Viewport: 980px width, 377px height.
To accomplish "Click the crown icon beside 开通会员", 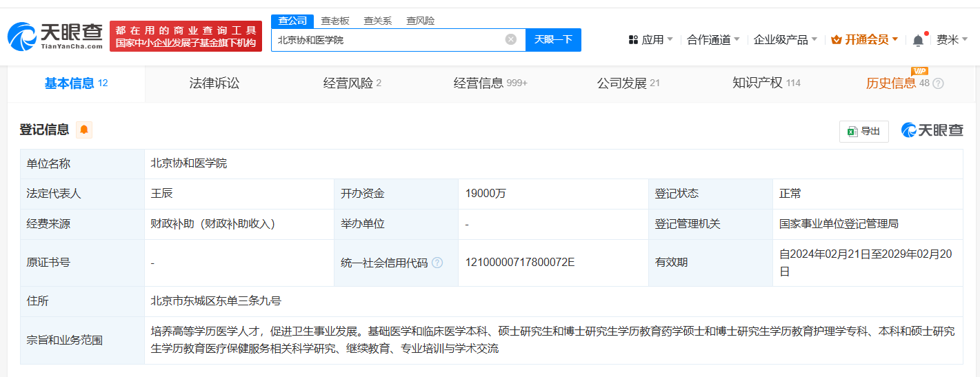I will click(837, 40).
